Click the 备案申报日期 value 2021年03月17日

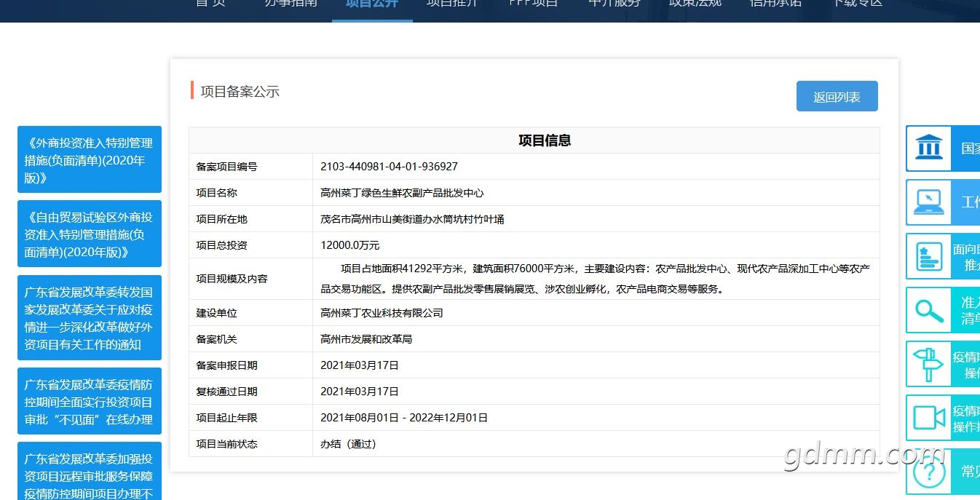[x=360, y=365]
